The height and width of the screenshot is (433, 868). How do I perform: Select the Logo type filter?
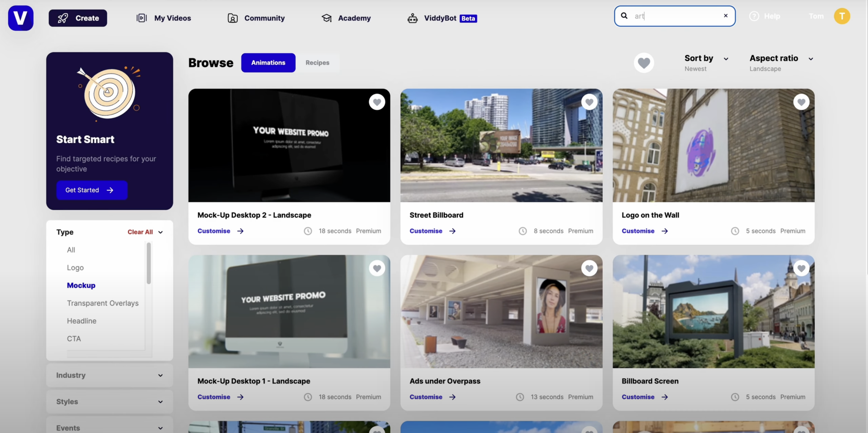point(75,268)
